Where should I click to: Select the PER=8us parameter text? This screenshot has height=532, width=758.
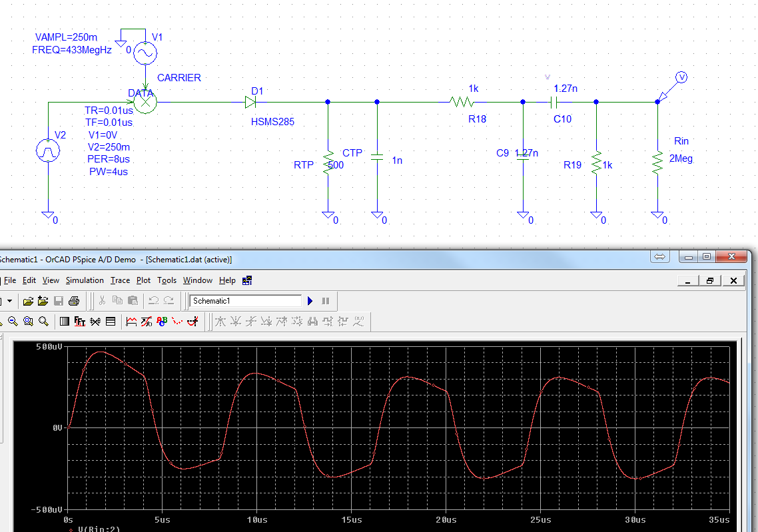[109, 159]
